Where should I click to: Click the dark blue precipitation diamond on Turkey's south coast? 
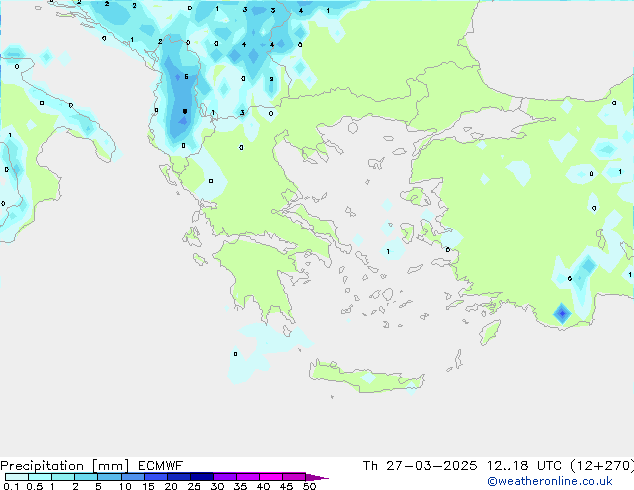pyautogui.click(x=562, y=313)
